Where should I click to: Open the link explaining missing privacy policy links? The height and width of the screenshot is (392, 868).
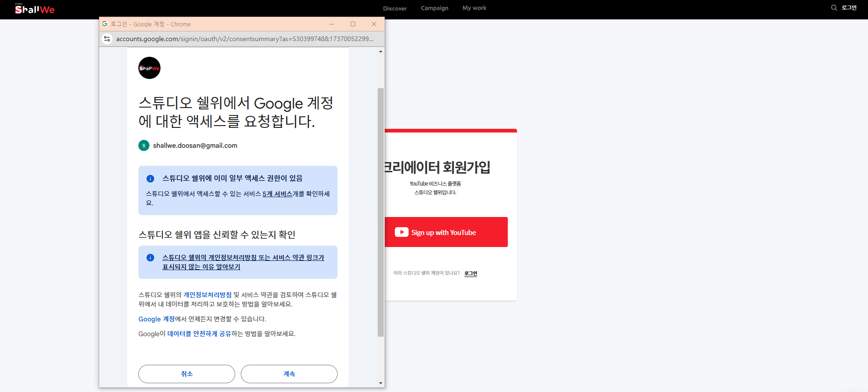[243, 262]
